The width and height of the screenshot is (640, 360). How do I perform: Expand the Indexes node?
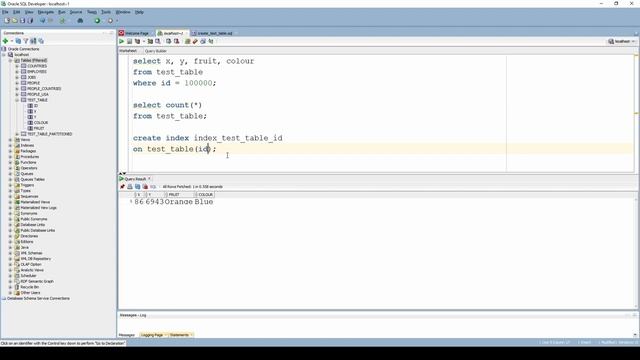pos(10,145)
